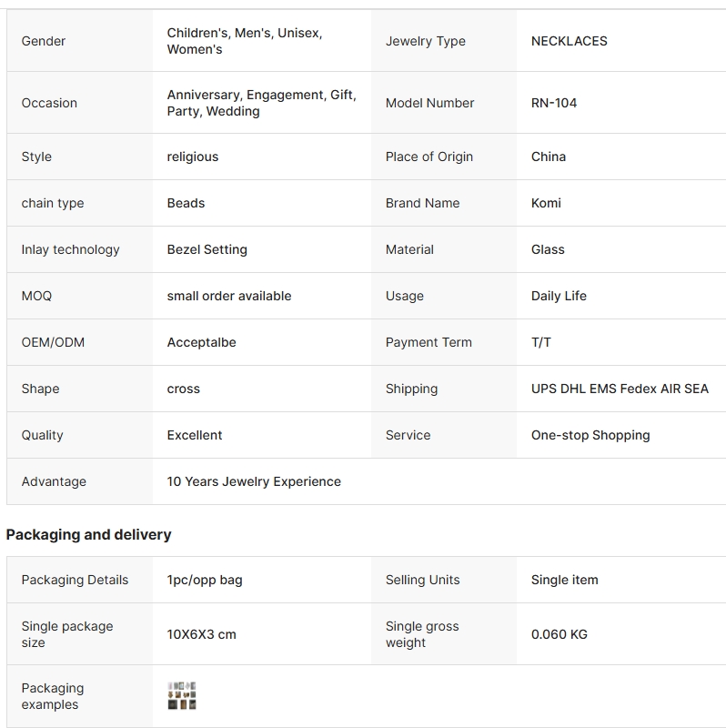Screen dimensions: 726x728
Task: Click the Beads chain type value
Action: [x=186, y=203]
